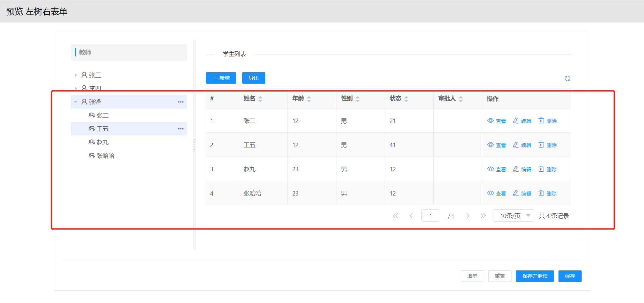Select 张哈哈 in the teacher tree
This screenshot has height=303, width=644.
105,156
